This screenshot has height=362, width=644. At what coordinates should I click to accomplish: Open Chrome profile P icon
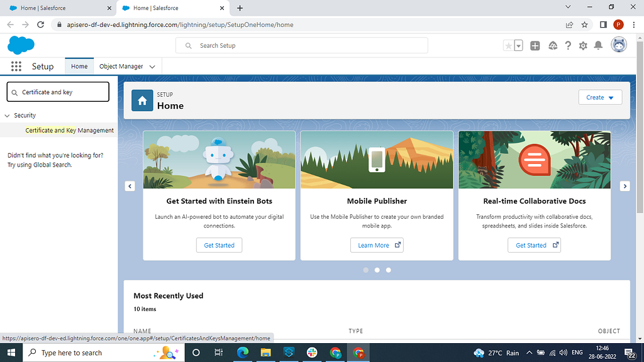[618, 25]
